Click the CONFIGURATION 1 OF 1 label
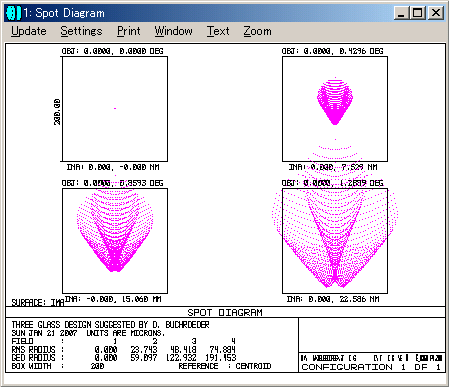This screenshot has height=387, width=449. pos(371,367)
